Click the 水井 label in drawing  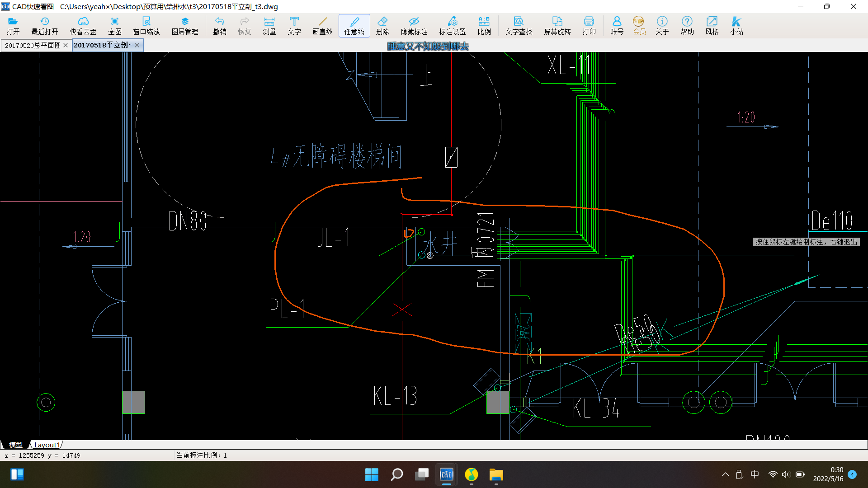pyautogui.click(x=439, y=244)
